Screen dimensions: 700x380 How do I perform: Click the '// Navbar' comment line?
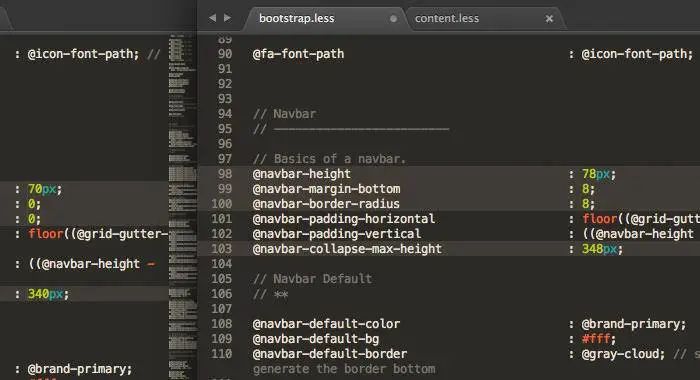pos(284,114)
